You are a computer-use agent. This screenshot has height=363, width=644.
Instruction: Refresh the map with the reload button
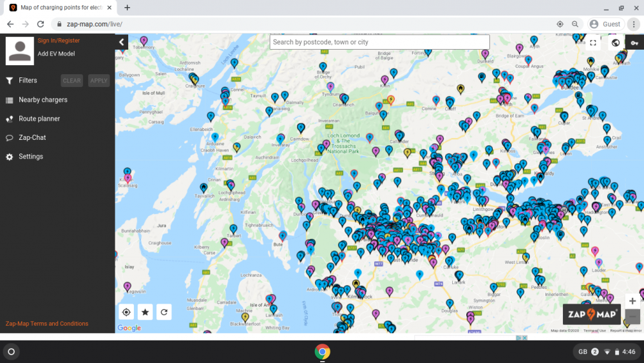(164, 312)
